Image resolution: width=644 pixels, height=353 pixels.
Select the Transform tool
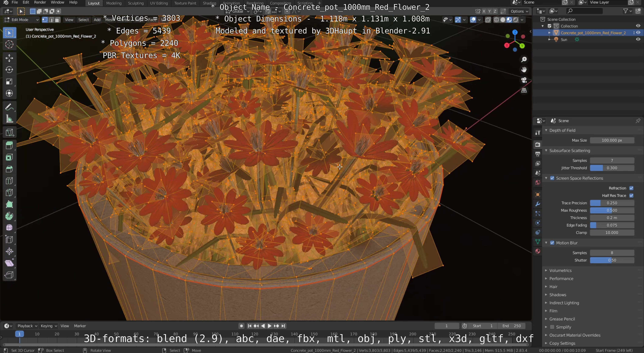[x=9, y=93]
